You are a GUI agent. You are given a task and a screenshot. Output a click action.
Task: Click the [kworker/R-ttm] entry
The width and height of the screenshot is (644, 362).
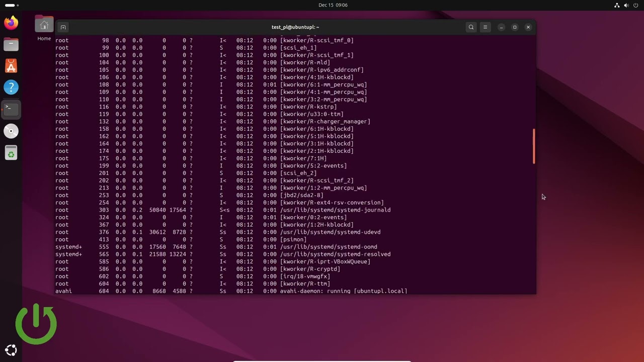tap(305, 284)
